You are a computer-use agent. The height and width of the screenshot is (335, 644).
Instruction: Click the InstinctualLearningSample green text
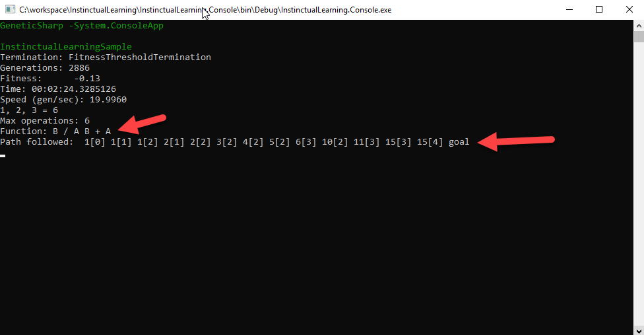(x=66, y=46)
